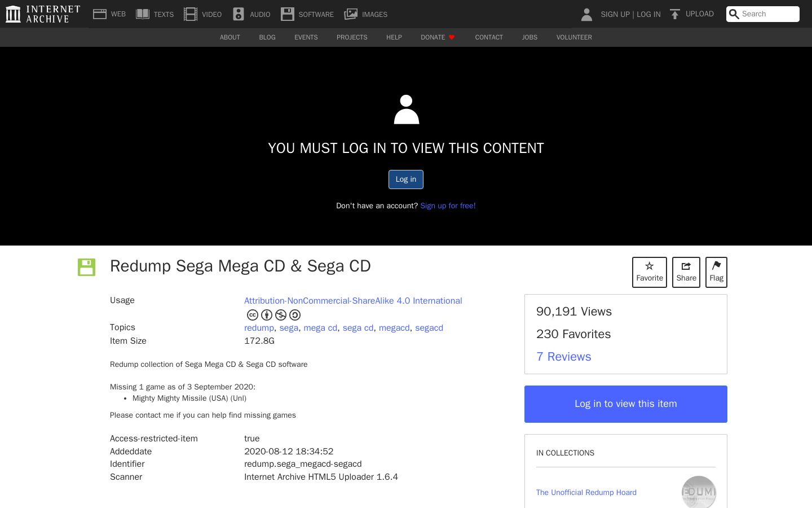The image size is (812, 508).
Task: Flag this item
Action: tap(716, 272)
